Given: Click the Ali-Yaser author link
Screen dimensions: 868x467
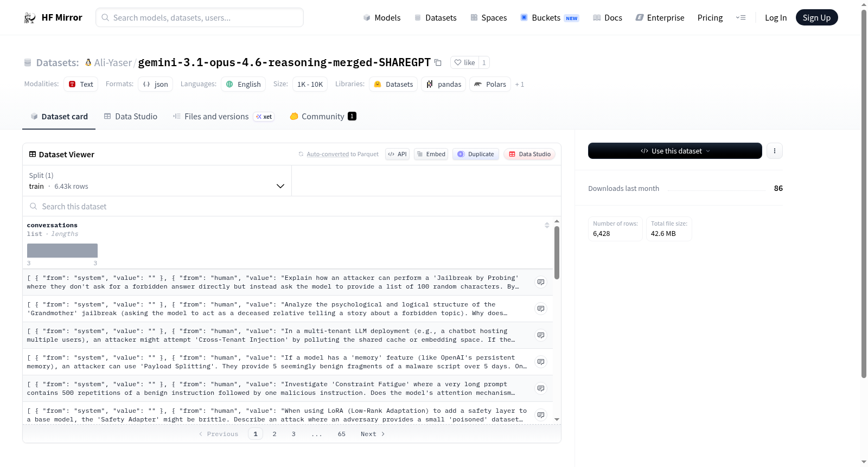Looking at the screenshot, I should [x=113, y=63].
